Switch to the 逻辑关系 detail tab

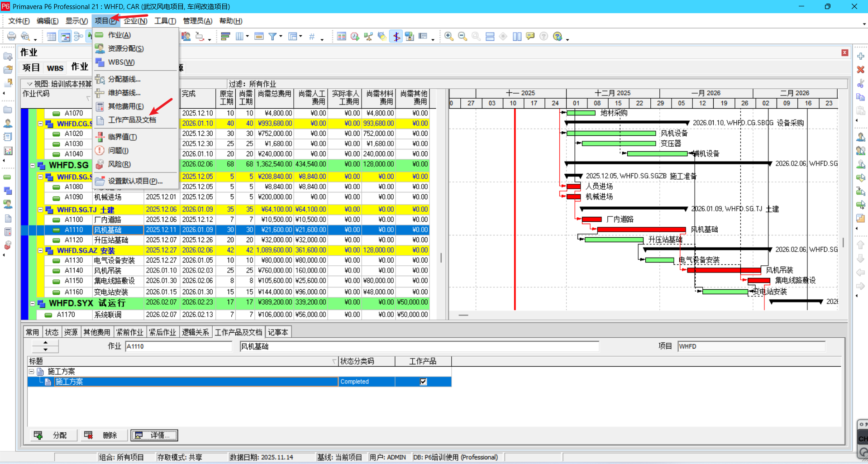pos(196,332)
